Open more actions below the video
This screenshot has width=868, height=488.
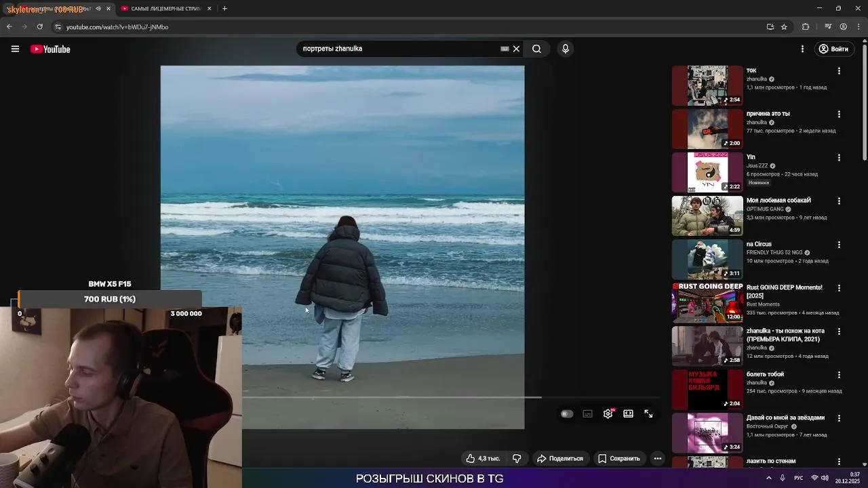(x=657, y=459)
